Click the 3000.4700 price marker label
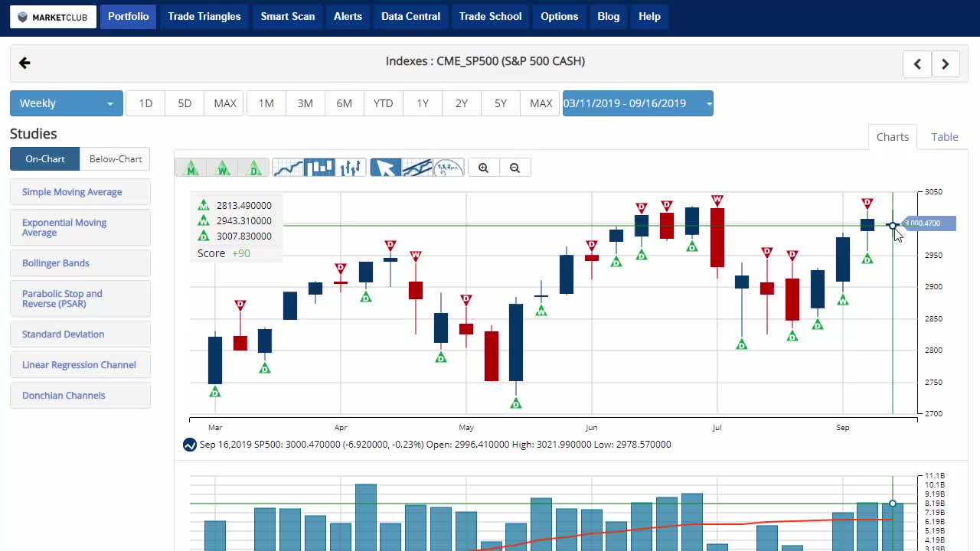Image resolution: width=980 pixels, height=551 pixels. tap(928, 223)
